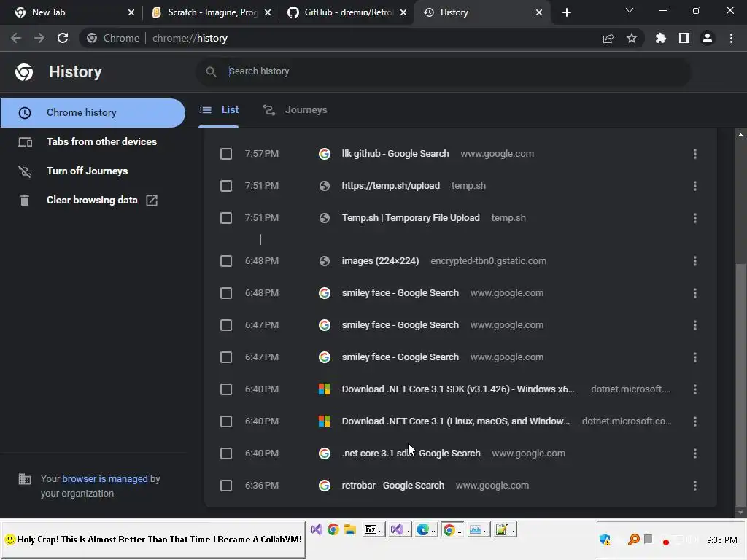Open actions menu for Temp.sh Temporary File Upload
Viewport: 747px width, 560px height.
[695, 218]
